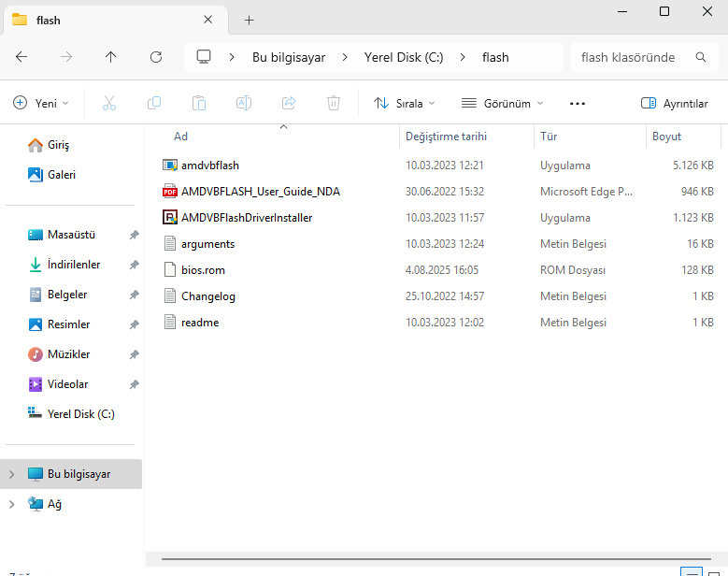Click the Copy icon in toolbar

(154, 103)
